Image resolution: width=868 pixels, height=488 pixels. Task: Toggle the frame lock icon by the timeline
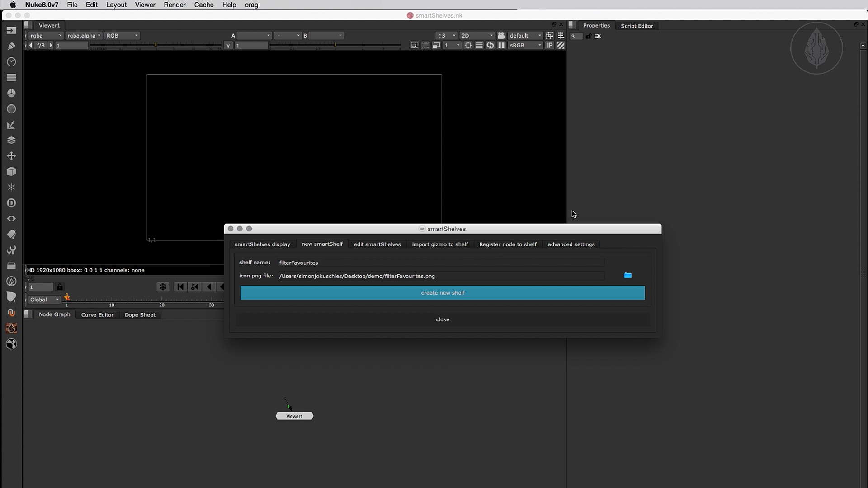click(60, 287)
